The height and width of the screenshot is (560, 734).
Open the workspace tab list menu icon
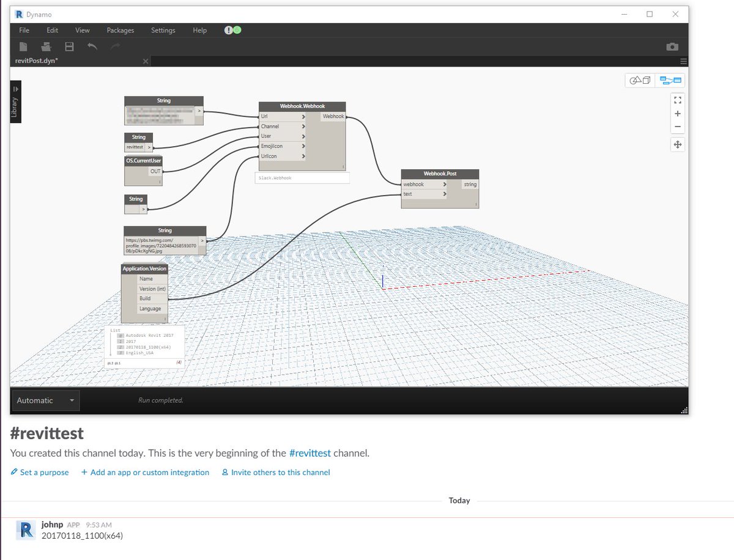click(x=683, y=61)
